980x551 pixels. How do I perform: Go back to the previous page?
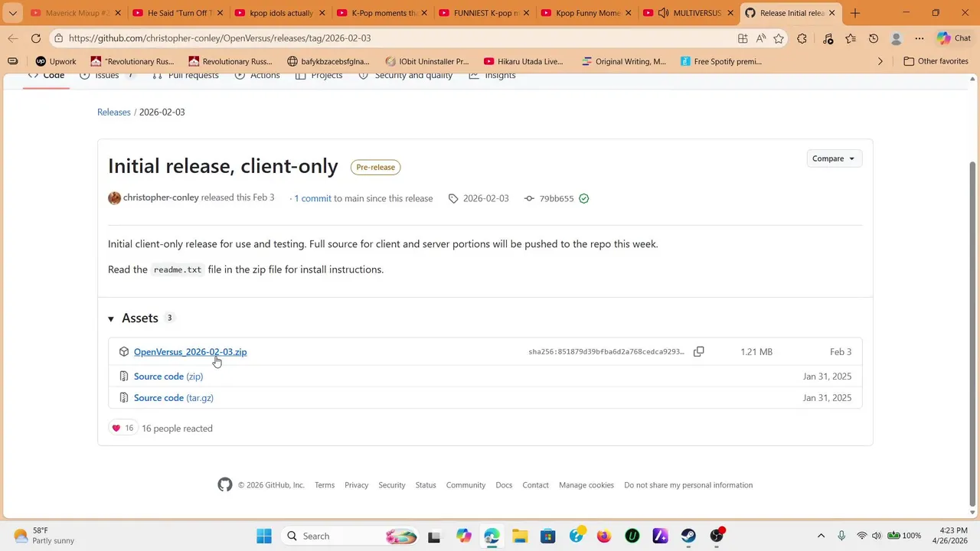(13, 38)
